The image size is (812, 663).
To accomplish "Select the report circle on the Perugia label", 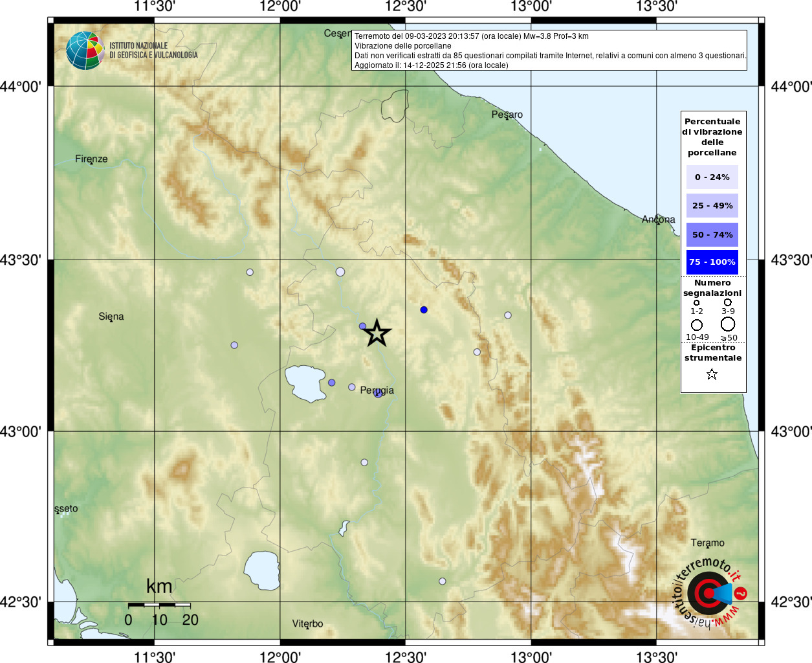I will (378, 393).
